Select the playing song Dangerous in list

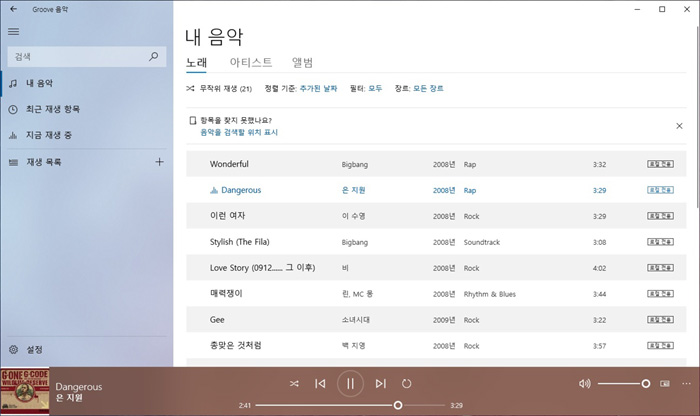click(241, 190)
